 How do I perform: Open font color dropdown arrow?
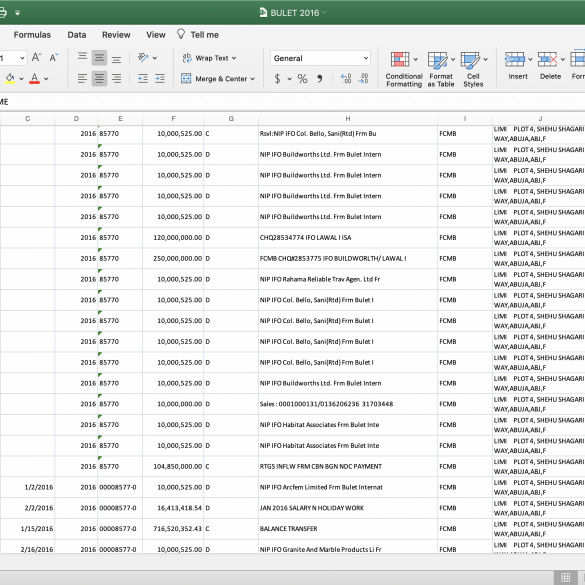point(46,79)
